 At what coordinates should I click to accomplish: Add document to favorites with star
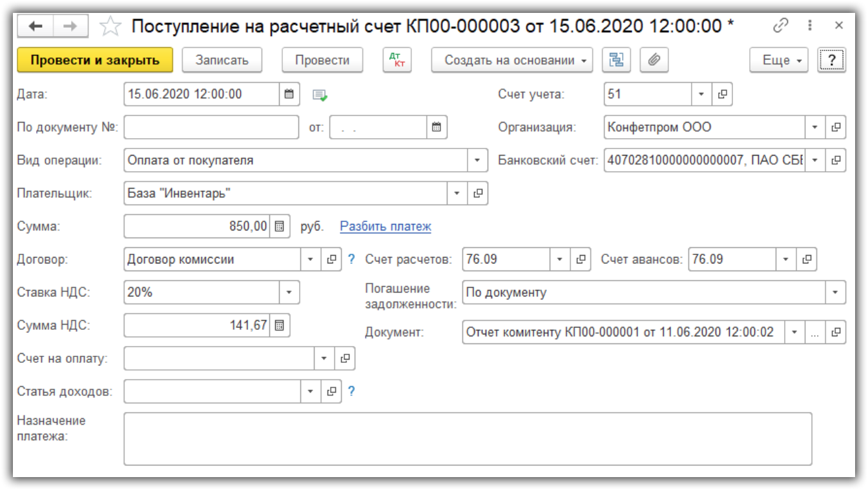point(110,26)
